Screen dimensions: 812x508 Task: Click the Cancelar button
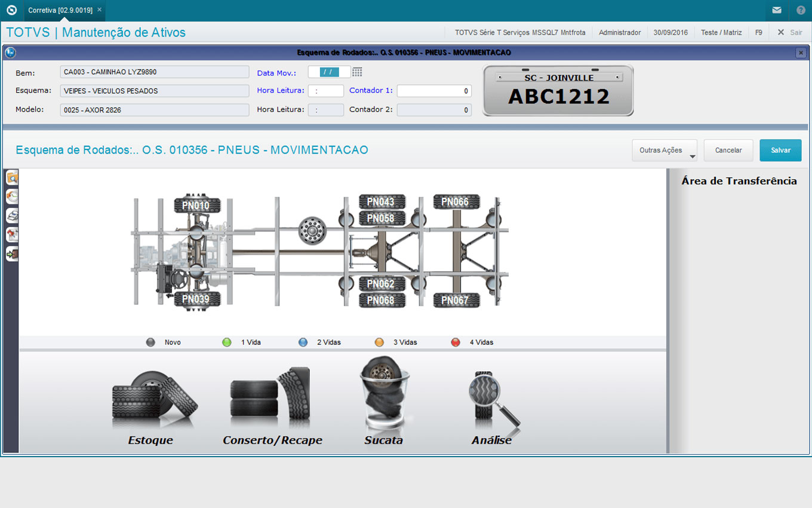[728, 151]
